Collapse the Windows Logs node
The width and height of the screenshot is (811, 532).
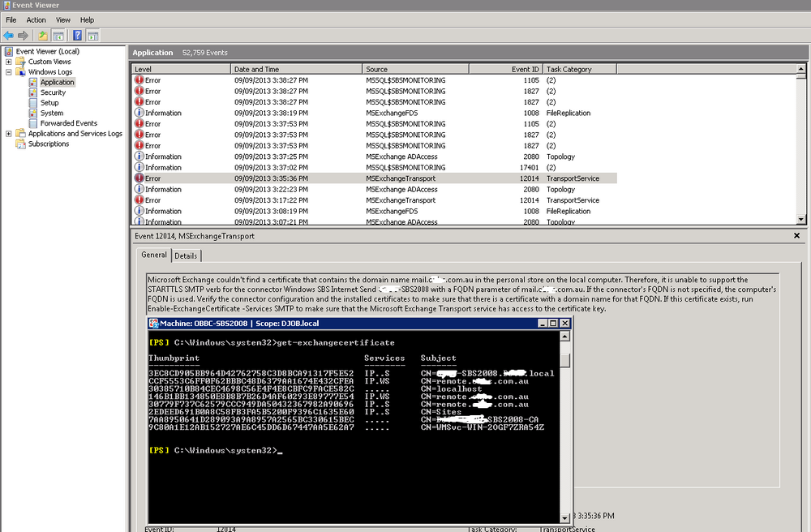coord(8,72)
